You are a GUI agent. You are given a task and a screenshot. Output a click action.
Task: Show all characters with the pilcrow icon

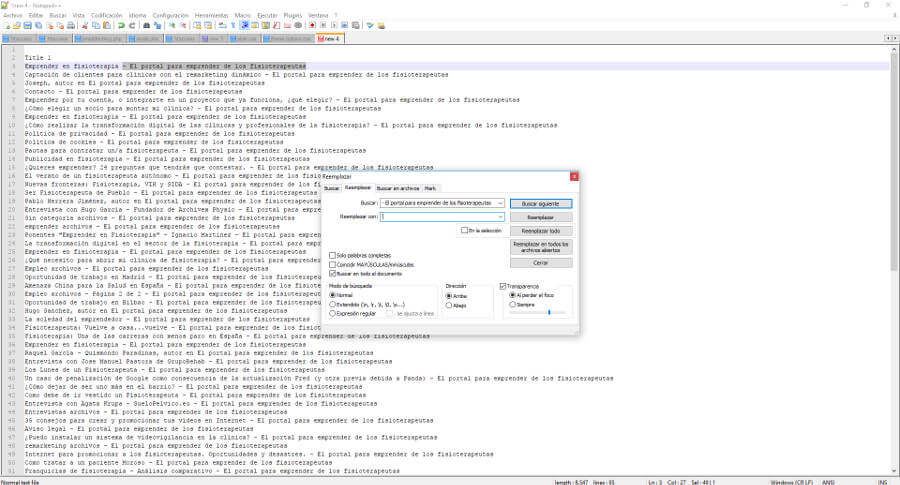(232, 25)
